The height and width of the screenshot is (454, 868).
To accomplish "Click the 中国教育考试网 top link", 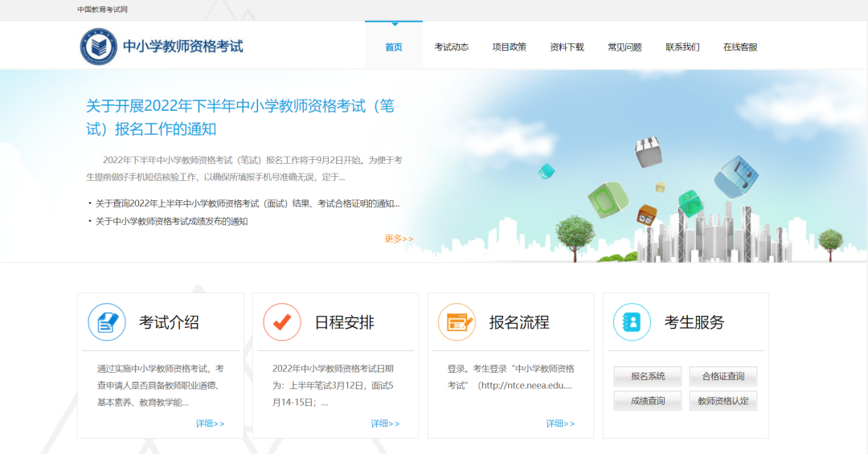I will (102, 10).
